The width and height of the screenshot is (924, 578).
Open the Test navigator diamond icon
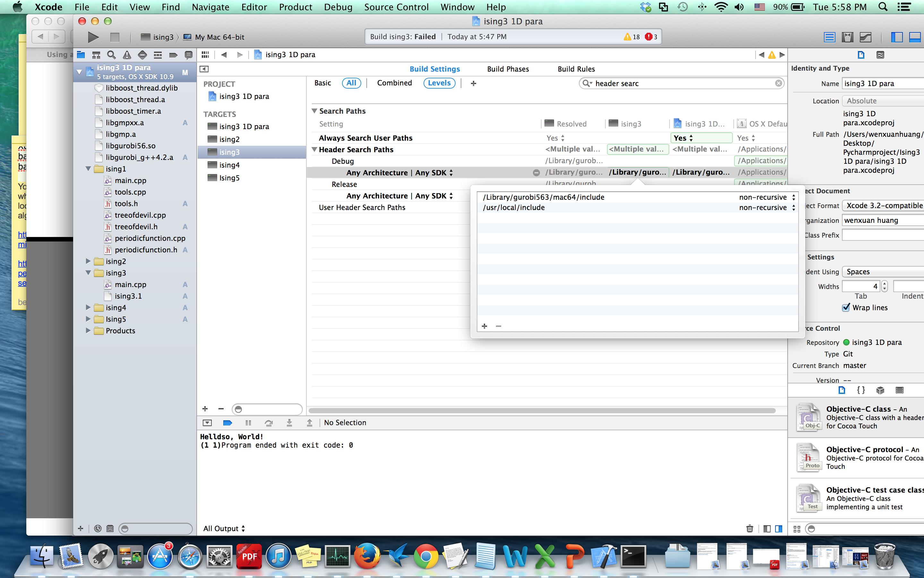[142, 55]
